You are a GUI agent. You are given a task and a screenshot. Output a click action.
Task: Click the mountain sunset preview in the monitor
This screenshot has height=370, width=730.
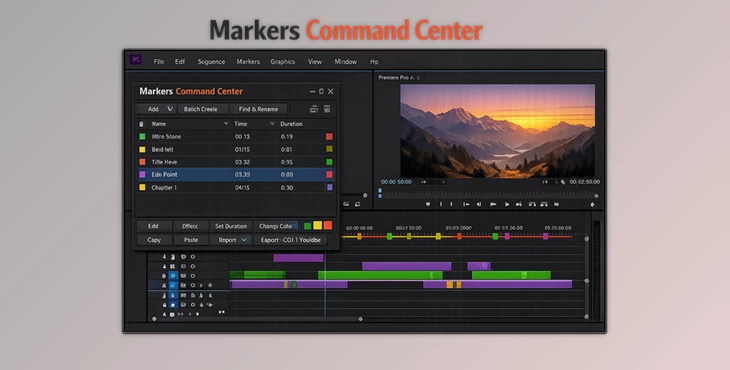point(497,130)
